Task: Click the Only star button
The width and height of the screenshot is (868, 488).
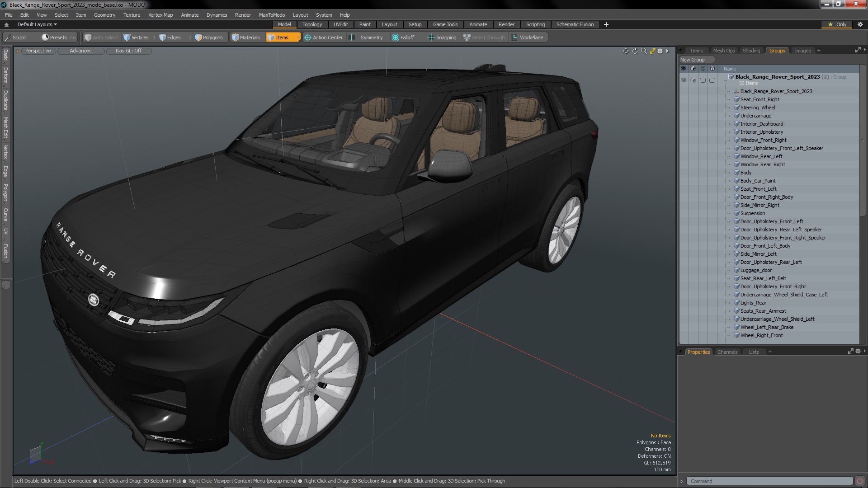Action: click(837, 24)
